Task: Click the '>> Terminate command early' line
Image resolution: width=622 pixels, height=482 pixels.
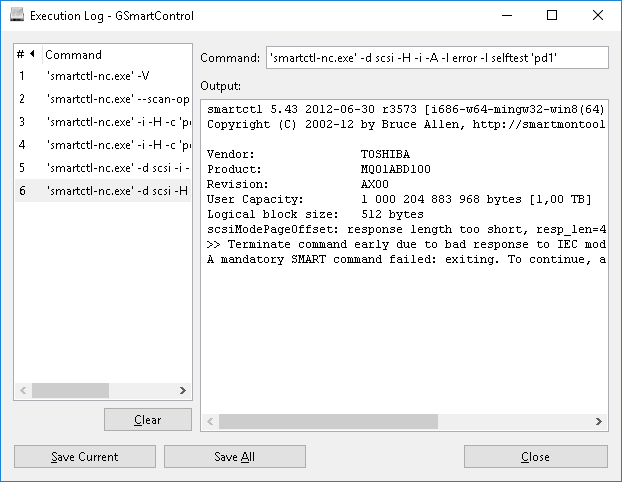Action: click(x=406, y=244)
